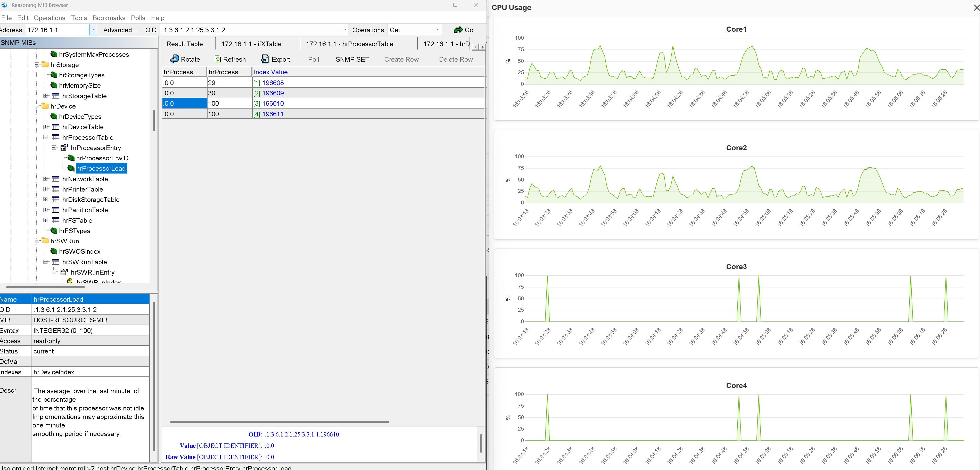The height and width of the screenshot is (470, 980).
Task: Click the Refresh icon button
Action: click(218, 59)
